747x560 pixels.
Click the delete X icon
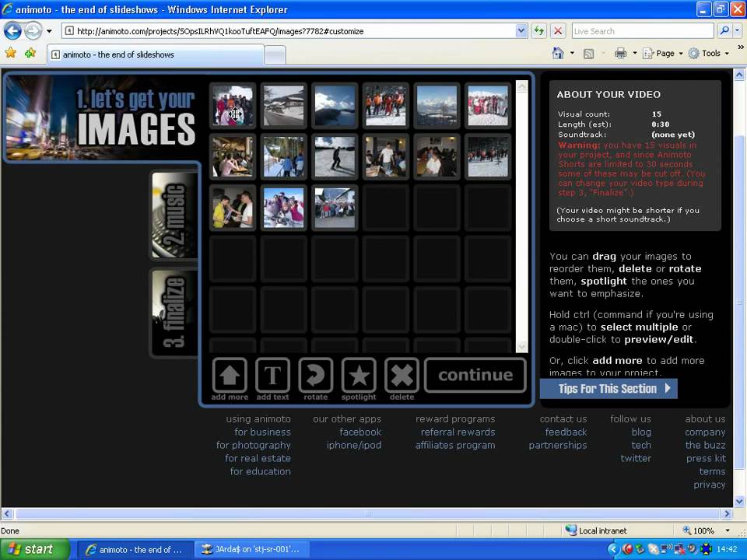click(x=402, y=375)
